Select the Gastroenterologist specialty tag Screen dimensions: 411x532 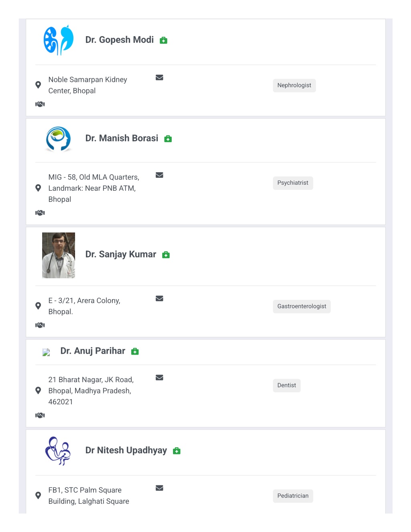coord(302,306)
